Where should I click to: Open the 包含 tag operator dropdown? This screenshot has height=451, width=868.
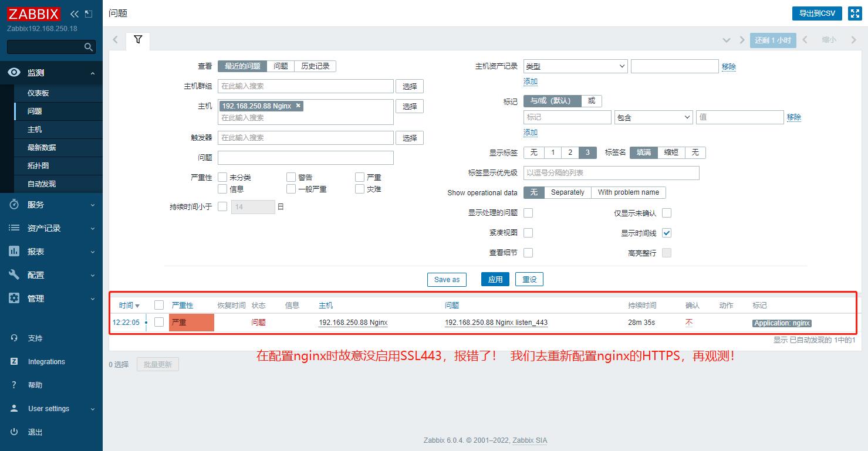pyautogui.click(x=654, y=117)
